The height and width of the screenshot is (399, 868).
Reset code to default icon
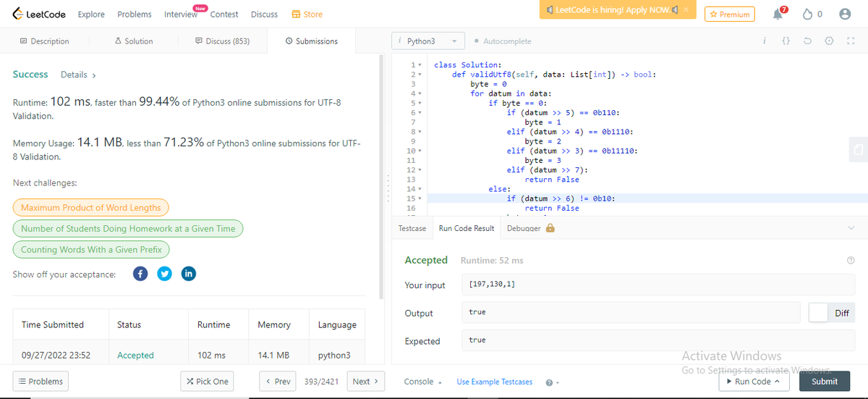(x=807, y=41)
